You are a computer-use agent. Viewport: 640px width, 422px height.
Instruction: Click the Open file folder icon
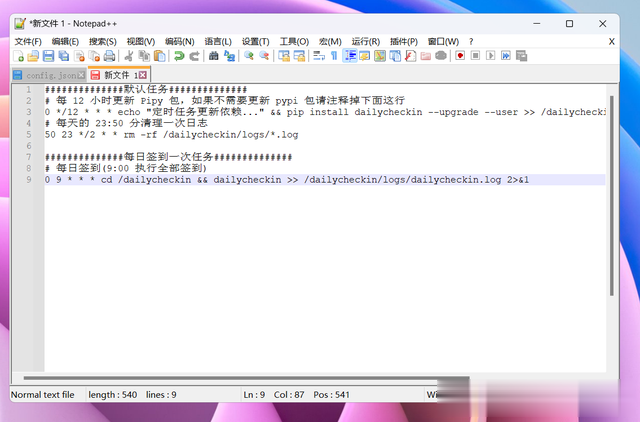(33, 56)
